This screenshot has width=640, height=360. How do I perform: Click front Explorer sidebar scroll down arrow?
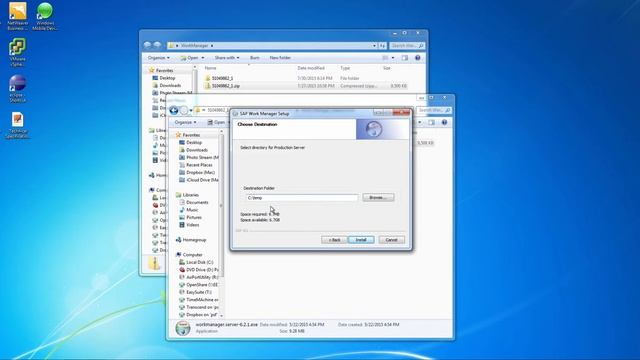coord(222,316)
